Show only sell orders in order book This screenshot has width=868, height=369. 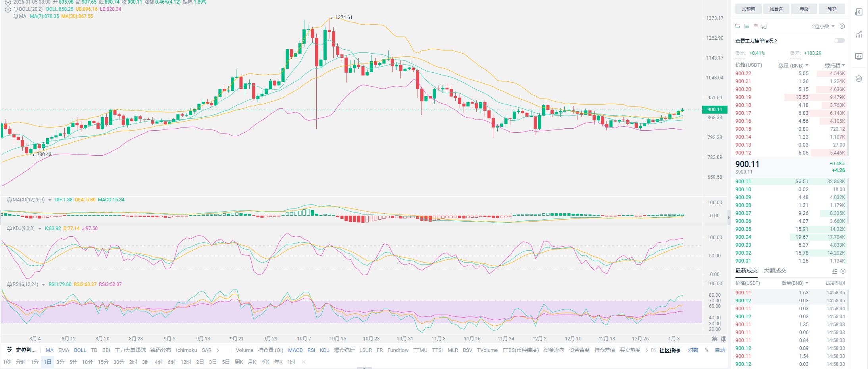pyautogui.click(x=755, y=26)
